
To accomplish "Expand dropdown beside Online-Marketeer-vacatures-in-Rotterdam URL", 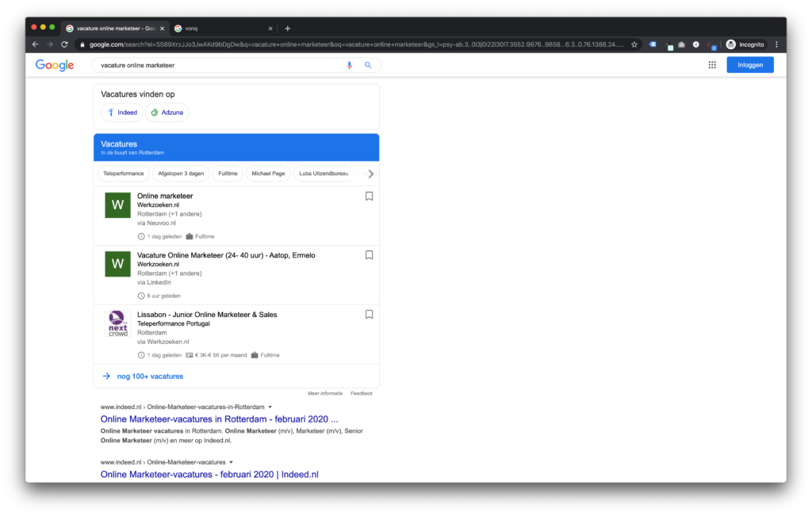I will [270, 407].
